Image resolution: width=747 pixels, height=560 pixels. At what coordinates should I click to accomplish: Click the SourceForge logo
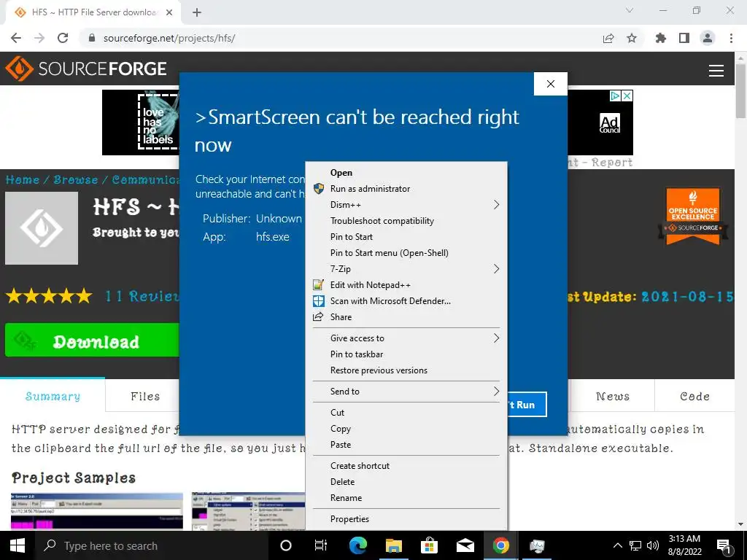pyautogui.click(x=86, y=69)
